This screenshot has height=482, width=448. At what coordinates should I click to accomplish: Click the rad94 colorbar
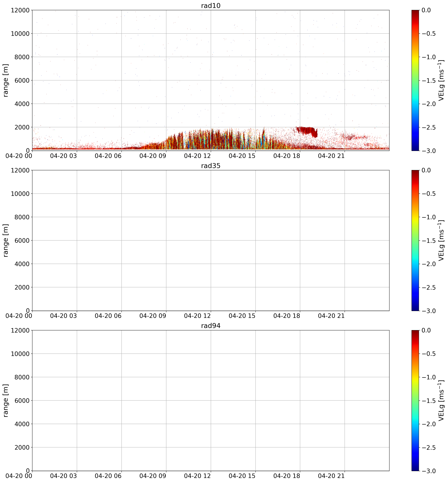click(x=415, y=400)
